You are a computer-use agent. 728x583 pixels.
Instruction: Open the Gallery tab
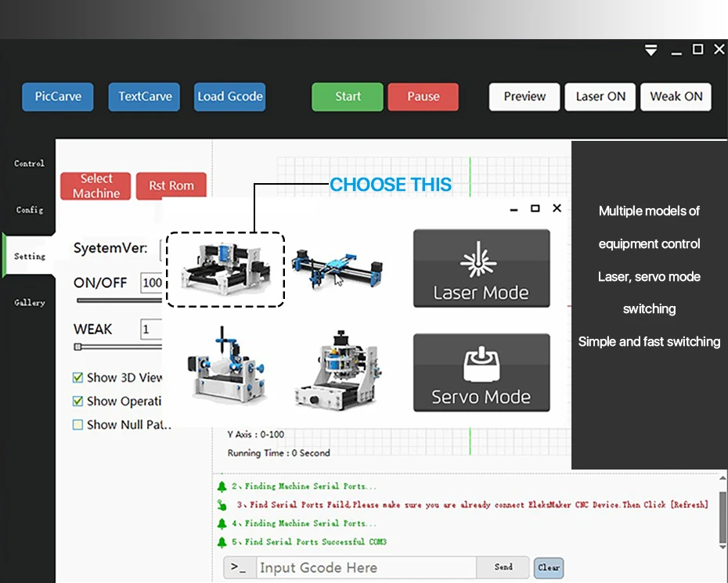click(29, 303)
